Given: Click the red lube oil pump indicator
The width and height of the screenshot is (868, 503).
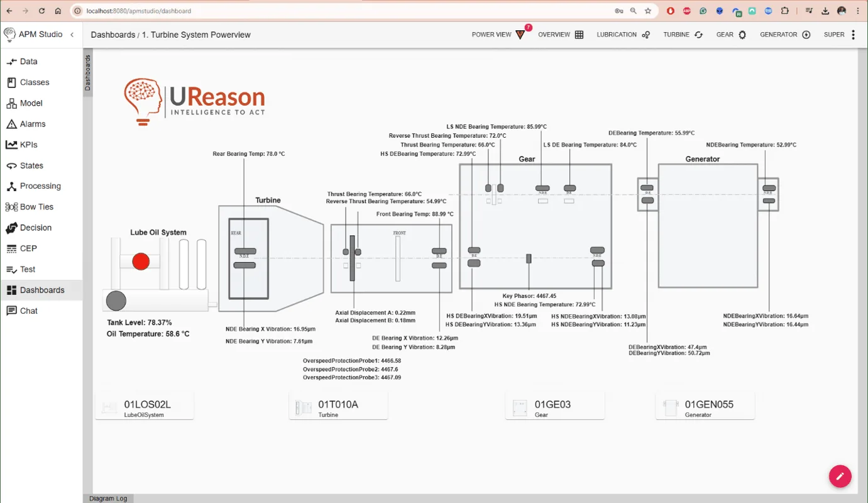Looking at the screenshot, I should [x=141, y=262].
